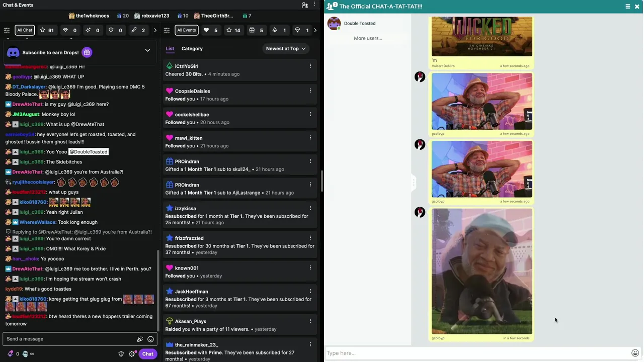This screenshot has width=644, height=362.
Task: Click username JM3August in chat
Action: click(x=25, y=114)
